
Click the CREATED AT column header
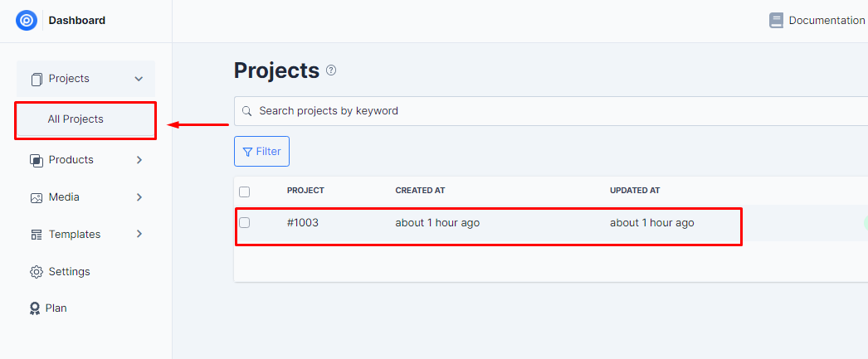tap(420, 191)
